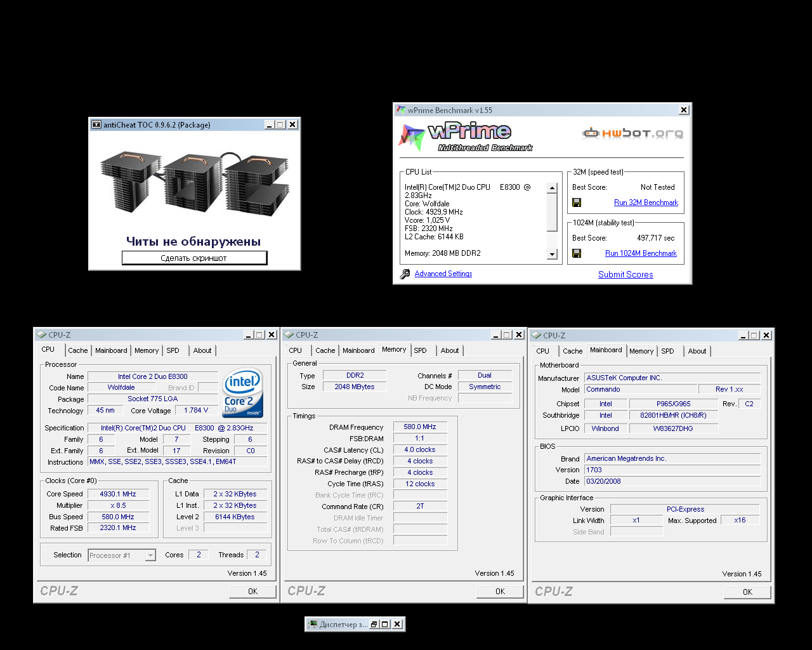Click the BIOS Date 03/20/2008 field
Image resolution: width=812 pixels, height=650 pixels.
pyautogui.click(x=672, y=481)
